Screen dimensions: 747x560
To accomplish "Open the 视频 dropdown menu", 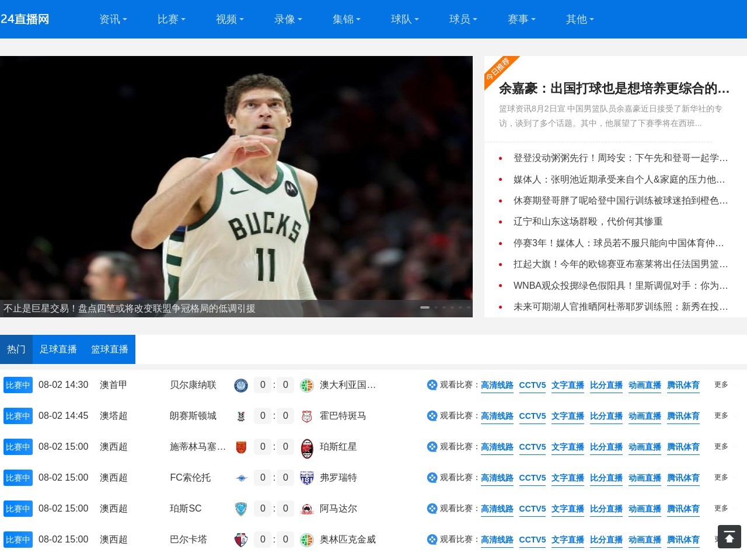I will 229,19.
